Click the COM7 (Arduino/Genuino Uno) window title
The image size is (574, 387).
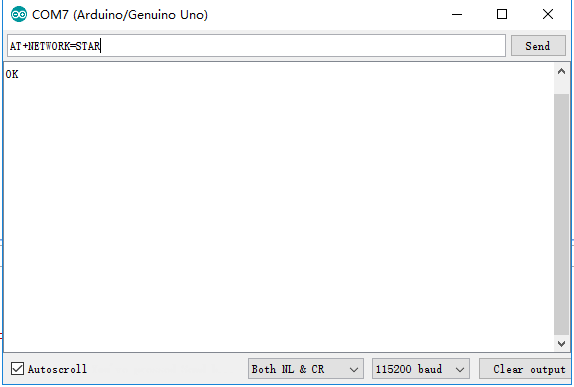point(120,15)
